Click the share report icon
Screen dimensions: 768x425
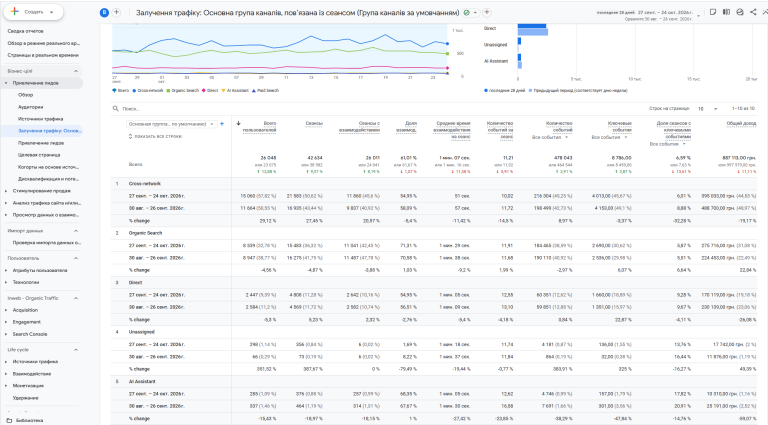coord(753,12)
